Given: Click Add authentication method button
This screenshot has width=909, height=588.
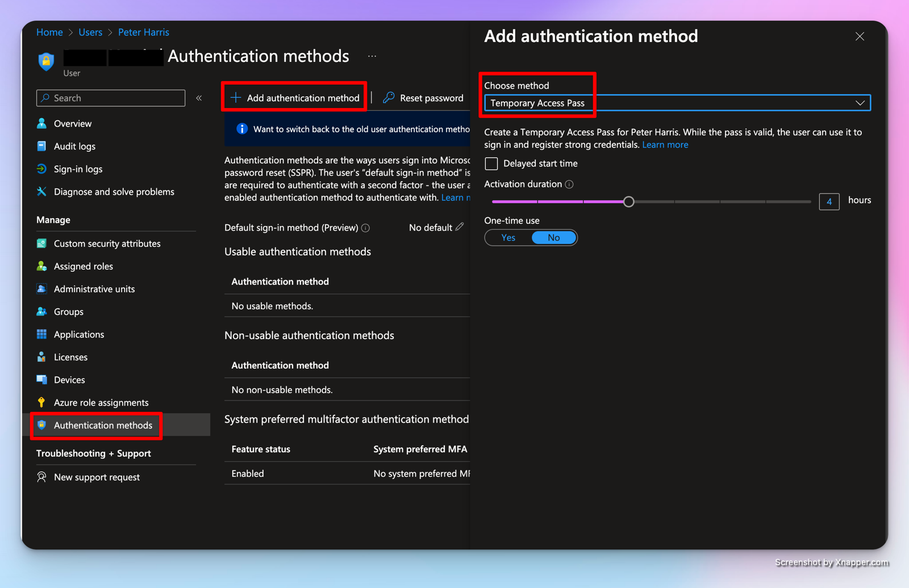Looking at the screenshot, I should click(x=295, y=98).
